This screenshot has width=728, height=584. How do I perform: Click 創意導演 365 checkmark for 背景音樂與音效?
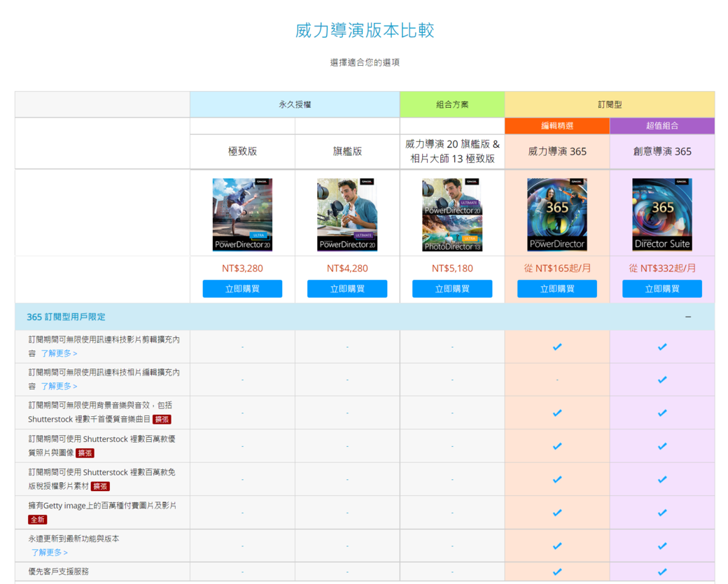pos(662,413)
